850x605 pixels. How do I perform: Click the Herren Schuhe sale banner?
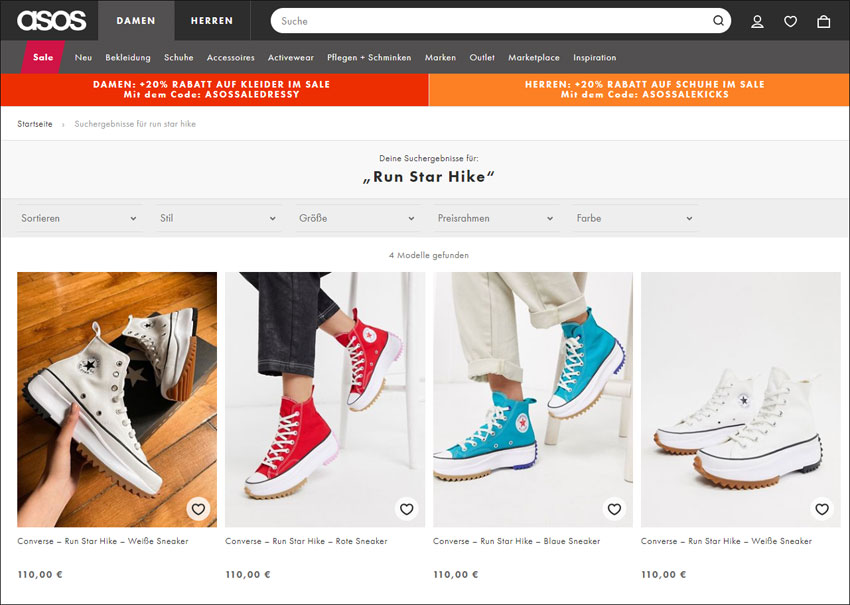pos(639,89)
